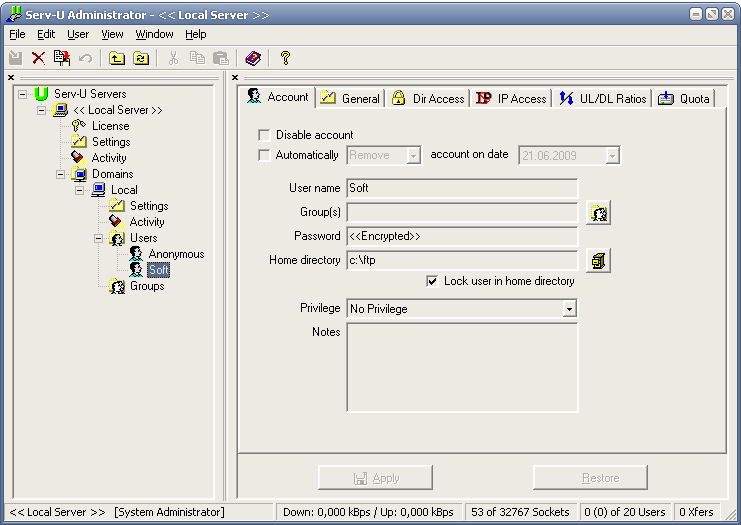Open the purple help book icon

pyautogui.click(x=253, y=58)
